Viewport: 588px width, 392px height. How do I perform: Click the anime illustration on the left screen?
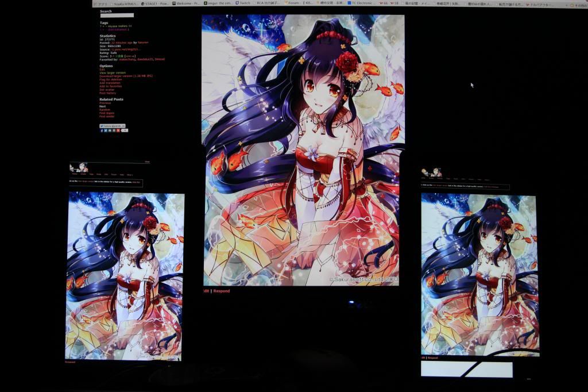124,276
